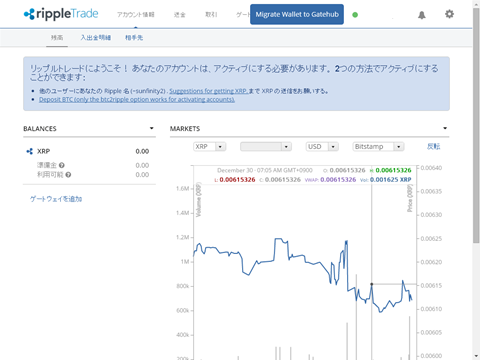The width and height of the screenshot is (480, 360).
Task: Open the notifications bell
Action: pos(422,15)
